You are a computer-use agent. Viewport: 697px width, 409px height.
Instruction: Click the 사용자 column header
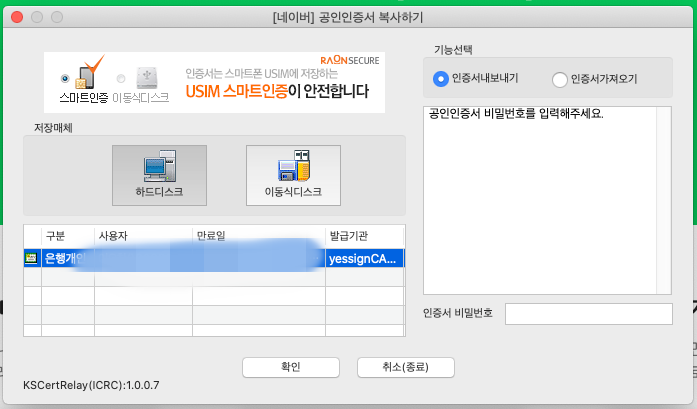[x=143, y=236]
